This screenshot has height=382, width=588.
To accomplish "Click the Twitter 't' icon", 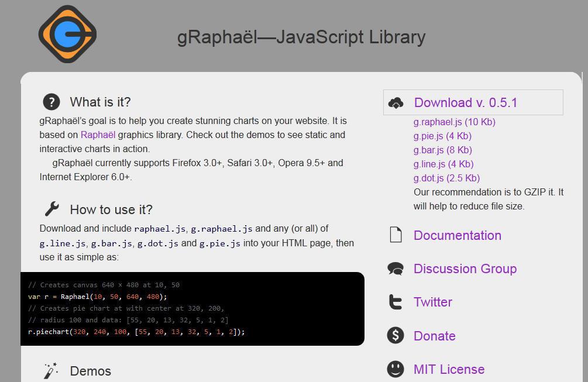I will click(x=396, y=302).
